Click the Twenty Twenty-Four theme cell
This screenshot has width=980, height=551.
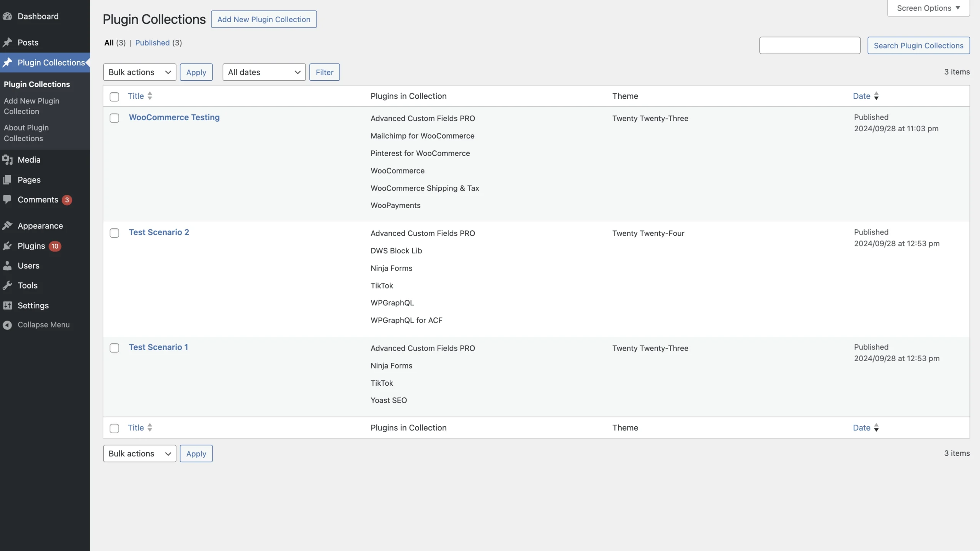[648, 233]
